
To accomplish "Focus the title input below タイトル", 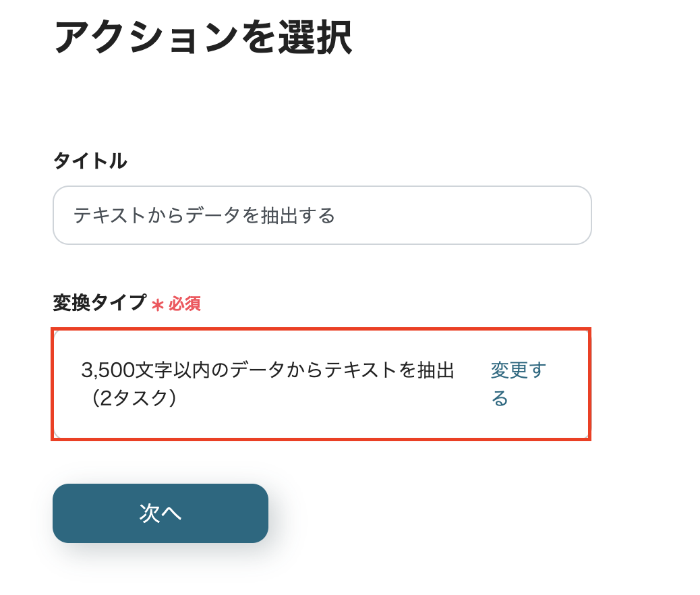I will 322,215.
